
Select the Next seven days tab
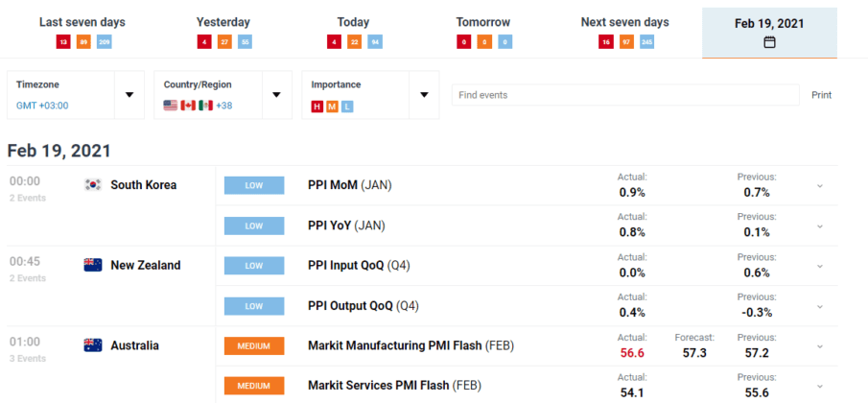(624, 22)
